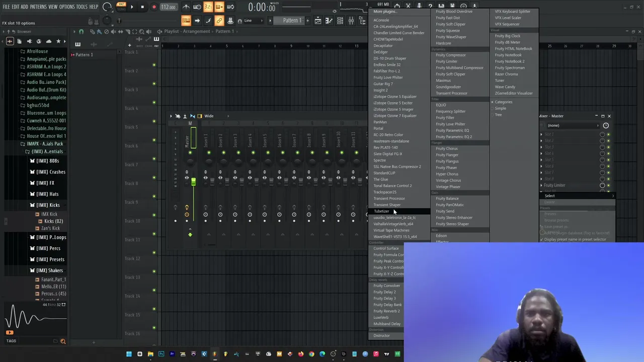
Task: Click the Play button in the transport bar
Action: pos(132,7)
